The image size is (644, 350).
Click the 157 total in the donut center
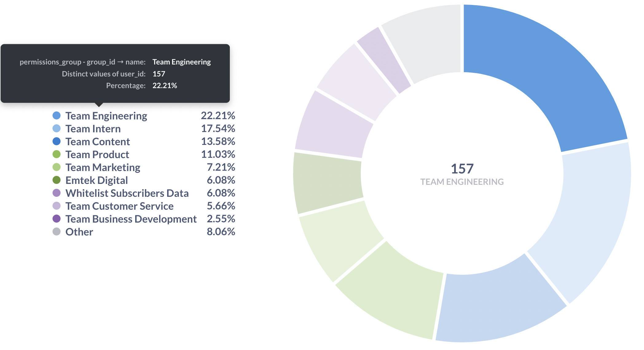[x=462, y=169]
